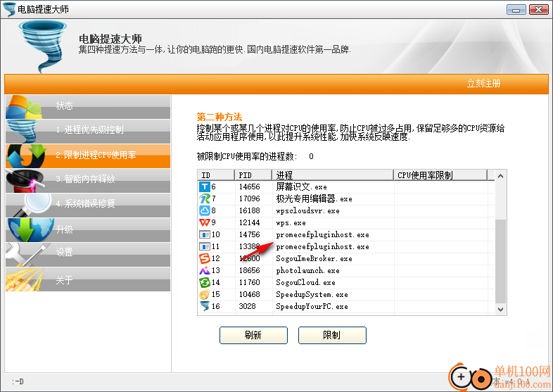Open 4.系统错误修复 section
Image resolution: width=553 pixels, height=392 pixels.
click(x=88, y=205)
